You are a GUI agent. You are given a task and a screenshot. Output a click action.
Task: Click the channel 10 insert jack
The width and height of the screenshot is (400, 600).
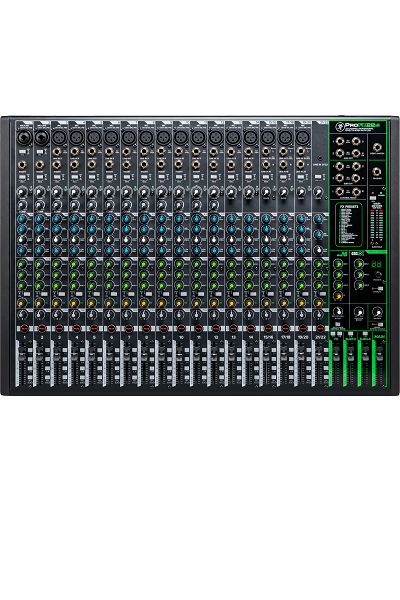click(x=179, y=165)
